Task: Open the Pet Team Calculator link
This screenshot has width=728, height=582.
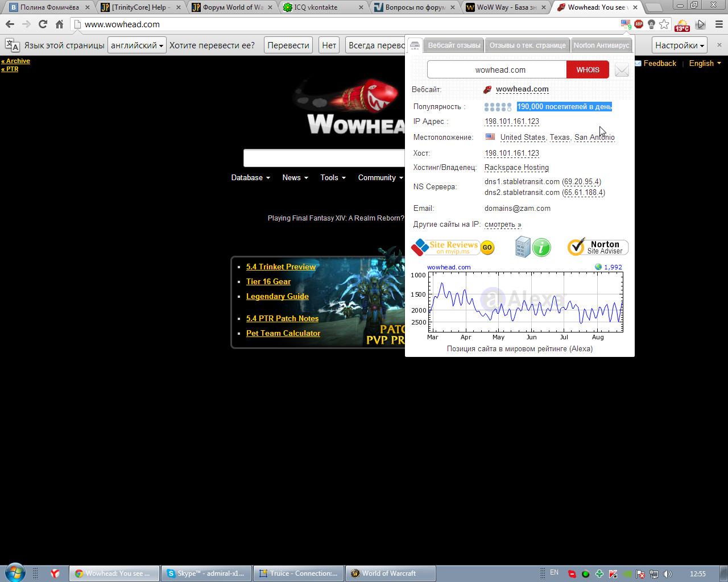Action: click(283, 333)
